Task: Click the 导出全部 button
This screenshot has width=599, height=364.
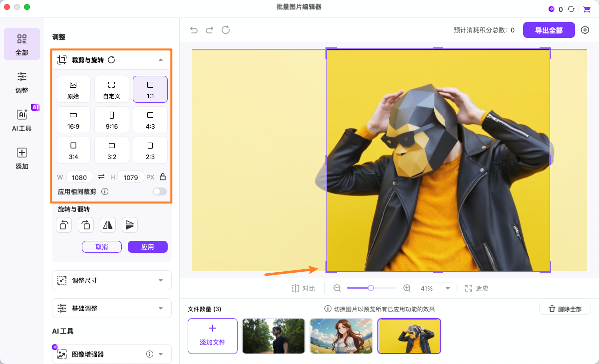Action: 549,30
